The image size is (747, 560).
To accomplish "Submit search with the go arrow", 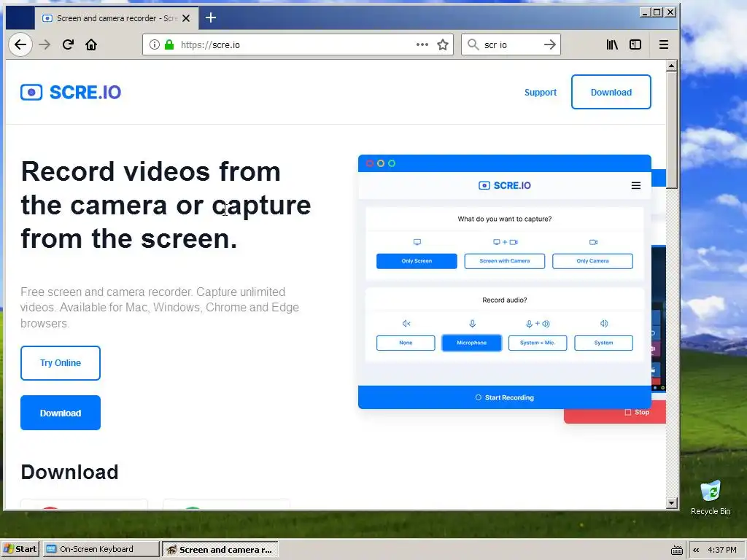I will (550, 44).
